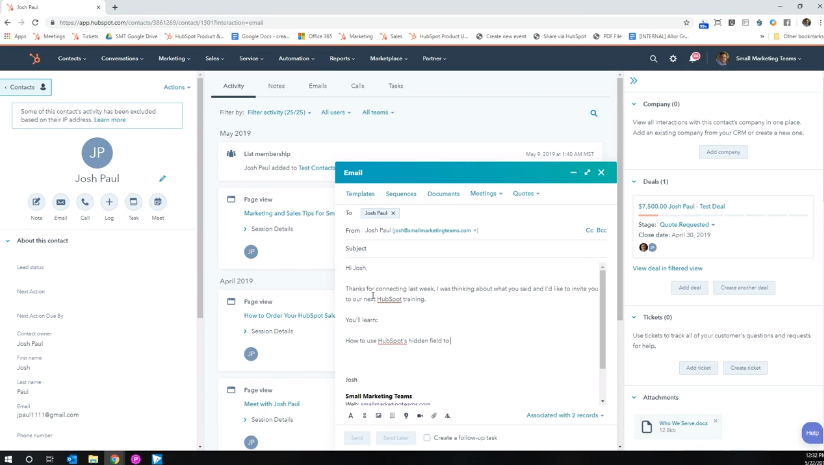
Task: Open the Sales menu in navigation
Action: coord(214,58)
